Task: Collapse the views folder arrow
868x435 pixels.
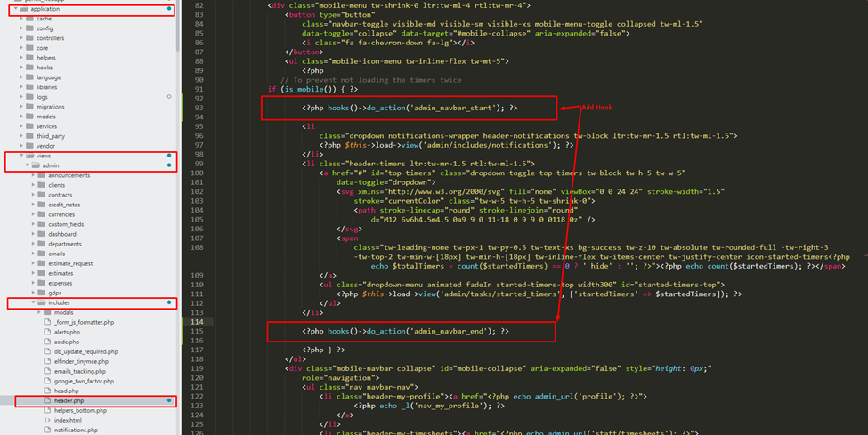Action: [x=20, y=156]
